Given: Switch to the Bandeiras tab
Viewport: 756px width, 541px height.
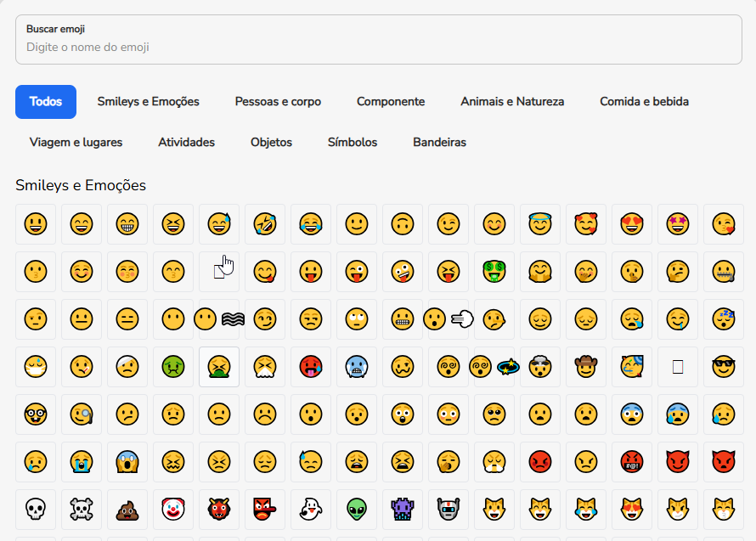Looking at the screenshot, I should click(x=440, y=142).
